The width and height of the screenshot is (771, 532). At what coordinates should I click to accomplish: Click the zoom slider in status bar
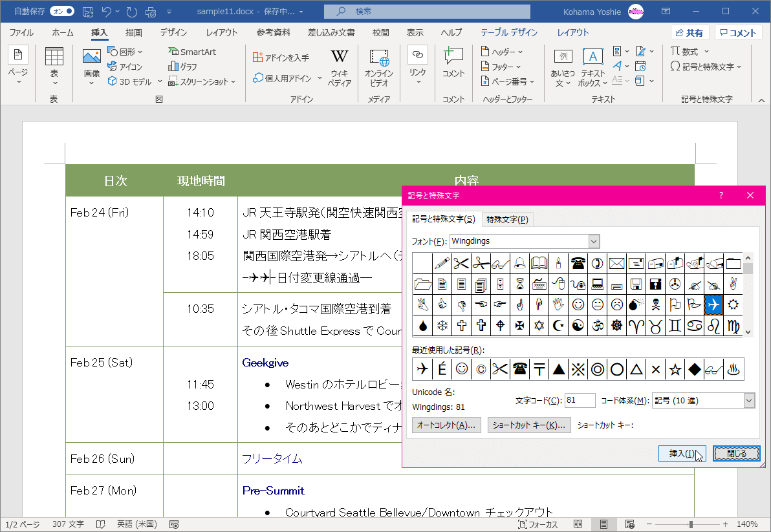(691, 524)
